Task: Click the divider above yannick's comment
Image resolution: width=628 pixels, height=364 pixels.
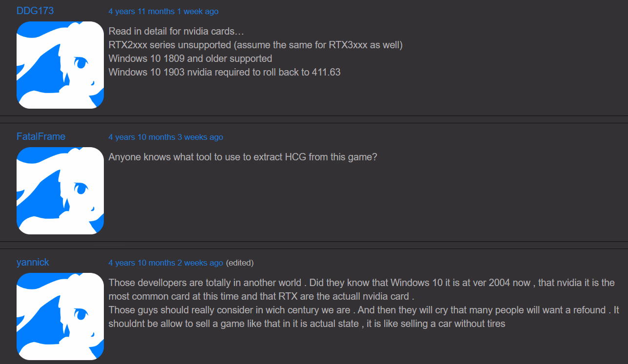Action: click(314, 241)
